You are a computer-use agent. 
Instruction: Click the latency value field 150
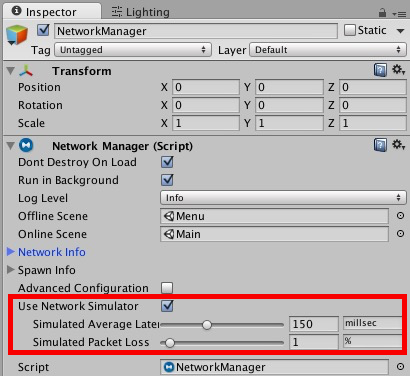click(x=314, y=324)
